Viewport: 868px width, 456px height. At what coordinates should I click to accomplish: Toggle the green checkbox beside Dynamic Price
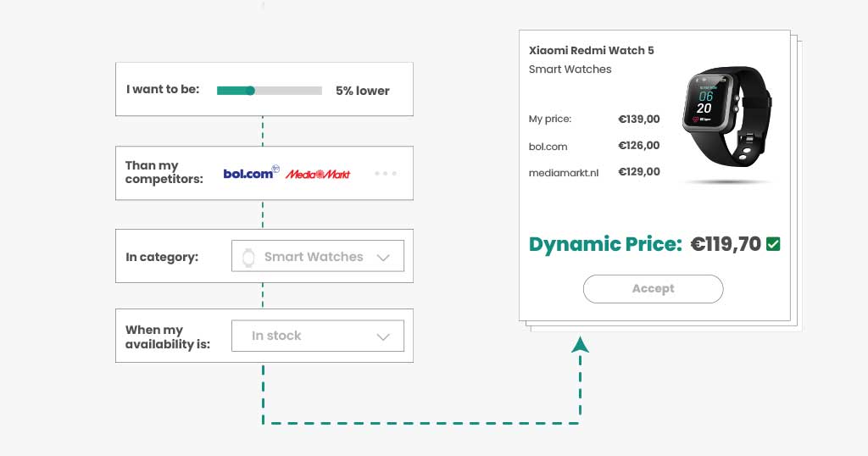click(x=773, y=244)
